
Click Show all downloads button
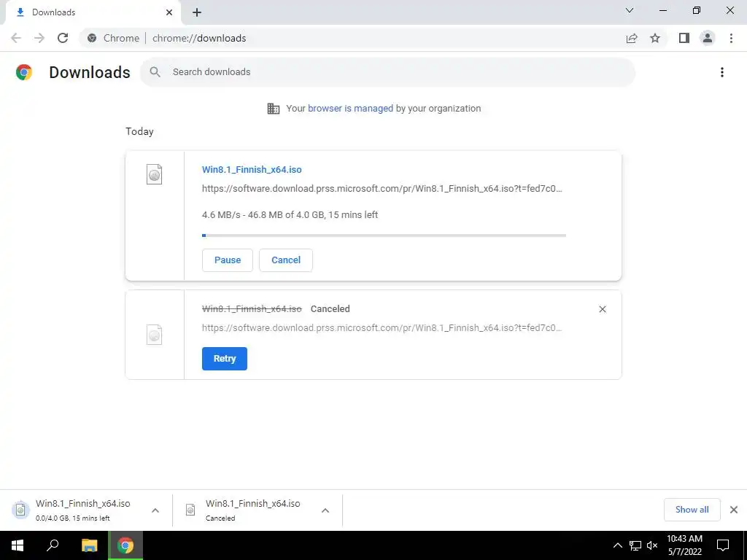pos(692,510)
